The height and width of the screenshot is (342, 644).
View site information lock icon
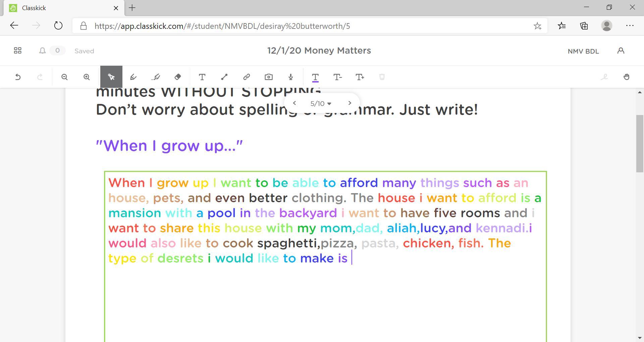[x=84, y=26]
